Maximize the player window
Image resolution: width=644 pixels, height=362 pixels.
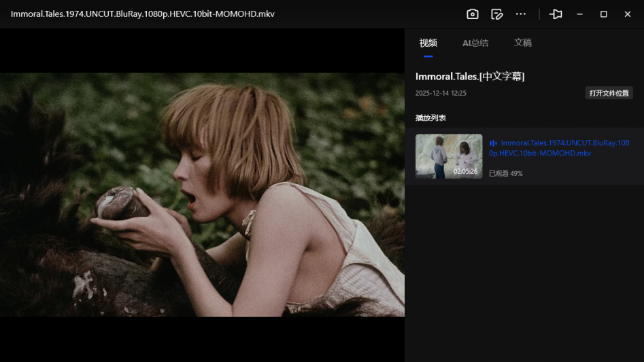coord(603,14)
